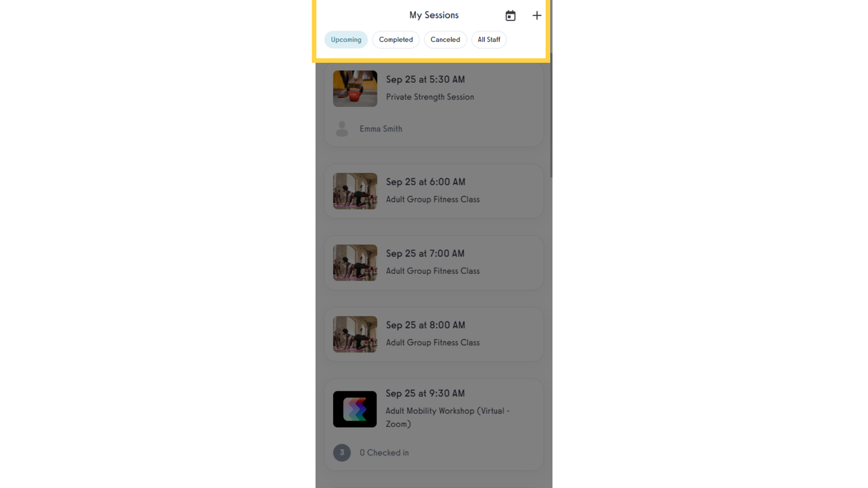Select the All Staff filter tab
The height and width of the screenshot is (488, 868).
pos(489,39)
